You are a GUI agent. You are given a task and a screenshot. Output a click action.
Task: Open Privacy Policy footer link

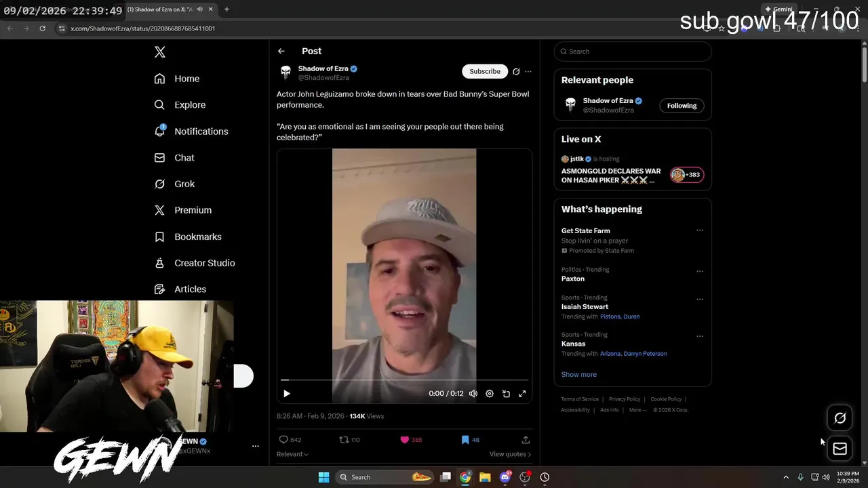click(x=625, y=399)
